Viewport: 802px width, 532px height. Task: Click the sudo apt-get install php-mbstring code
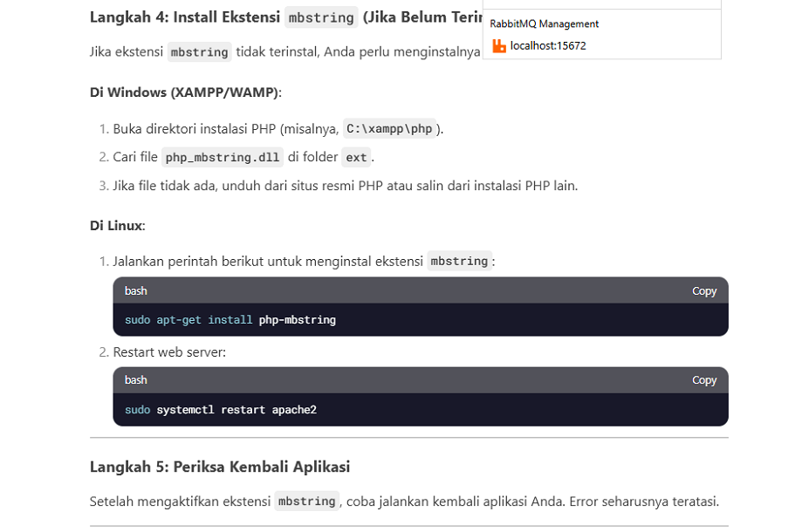pyautogui.click(x=230, y=320)
